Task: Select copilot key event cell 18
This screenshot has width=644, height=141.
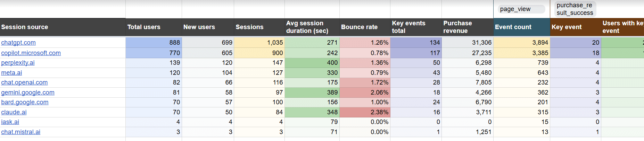Action: pos(576,53)
